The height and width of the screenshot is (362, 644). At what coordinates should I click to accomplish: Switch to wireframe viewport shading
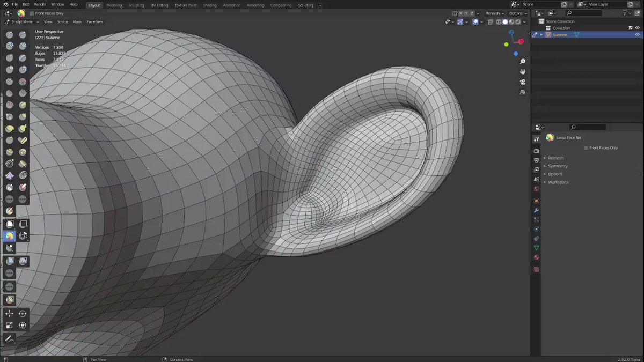(499, 22)
